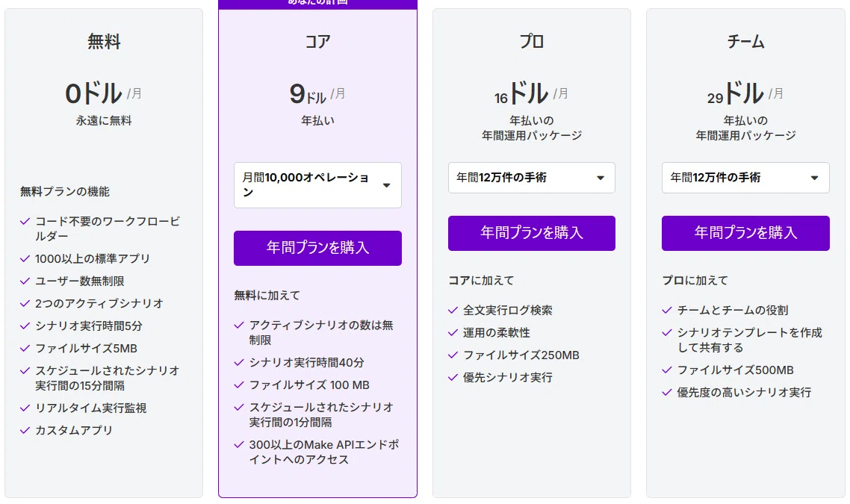Click the 無料 plan card heading
850x504 pixels.
tap(104, 42)
